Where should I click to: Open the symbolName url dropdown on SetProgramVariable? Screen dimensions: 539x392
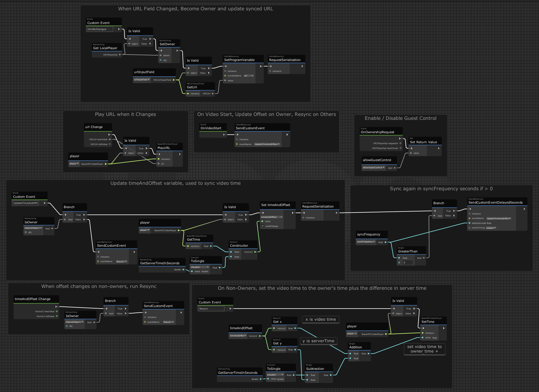pyautogui.click(x=249, y=76)
